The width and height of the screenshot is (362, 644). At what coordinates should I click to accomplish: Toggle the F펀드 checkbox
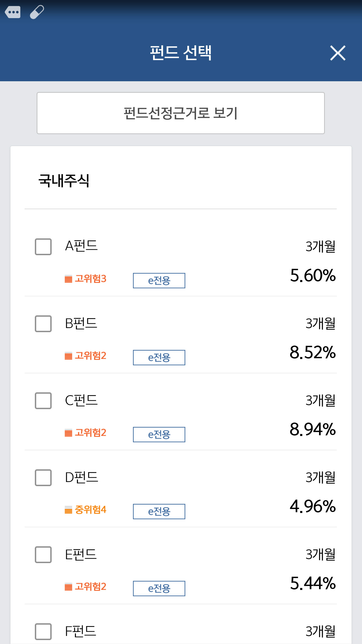[43, 631]
